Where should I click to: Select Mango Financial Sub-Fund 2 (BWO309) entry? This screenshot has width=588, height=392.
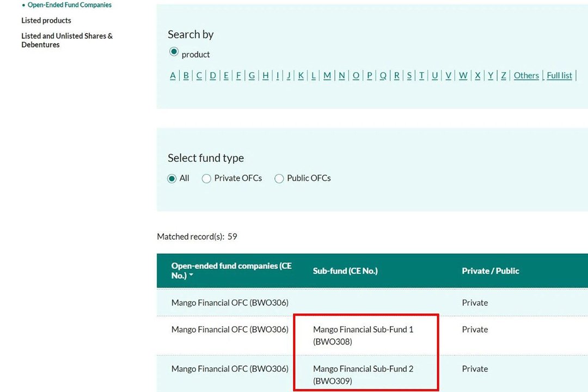point(363,375)
